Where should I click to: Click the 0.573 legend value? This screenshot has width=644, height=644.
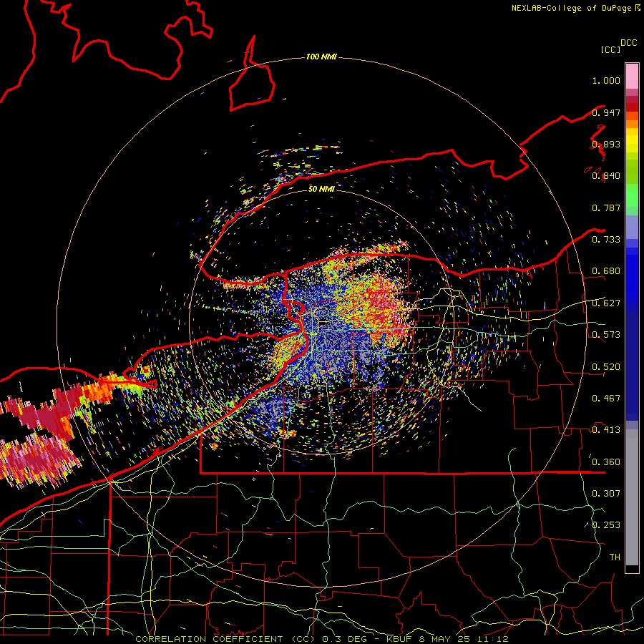pos(606,335)
